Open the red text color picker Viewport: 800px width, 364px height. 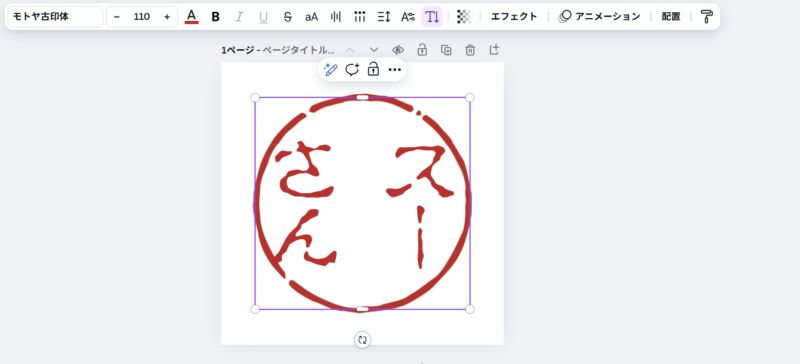(x=191, y=17)
